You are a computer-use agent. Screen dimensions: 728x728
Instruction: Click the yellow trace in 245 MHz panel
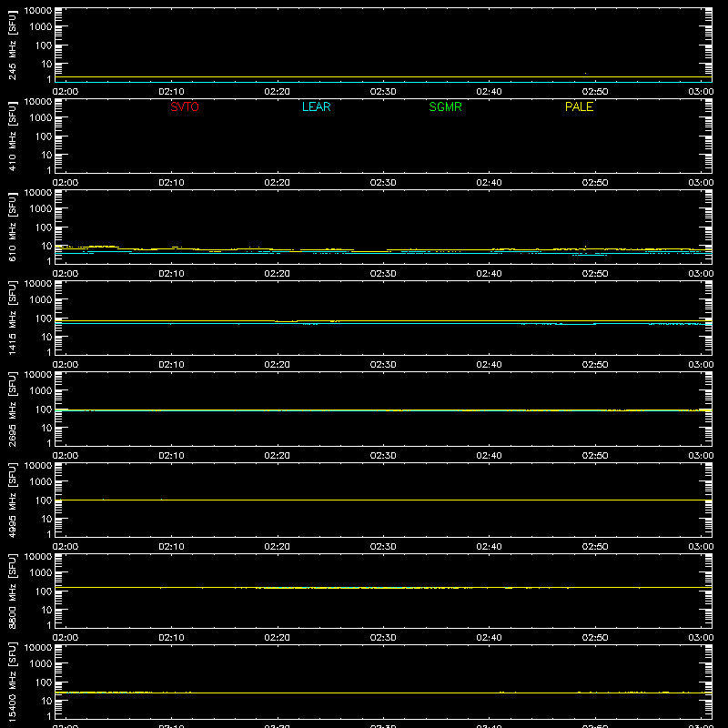(x=383, y=77)
